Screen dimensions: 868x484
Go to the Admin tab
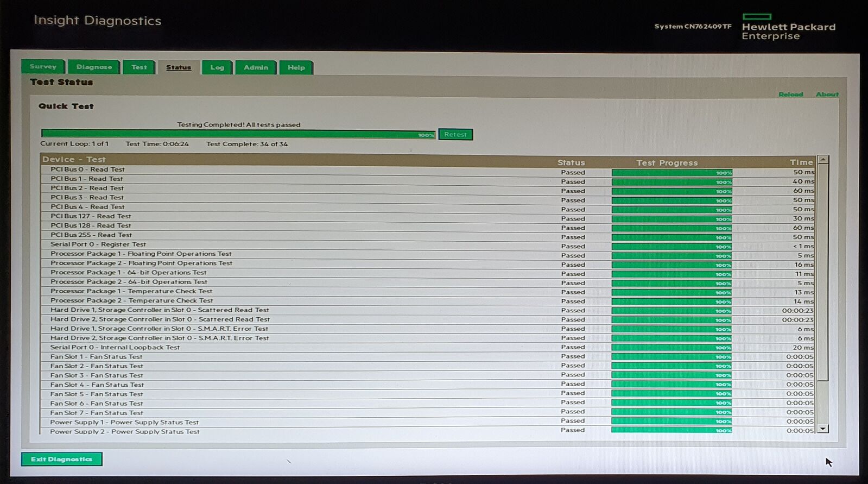click(x=256, y=67)
